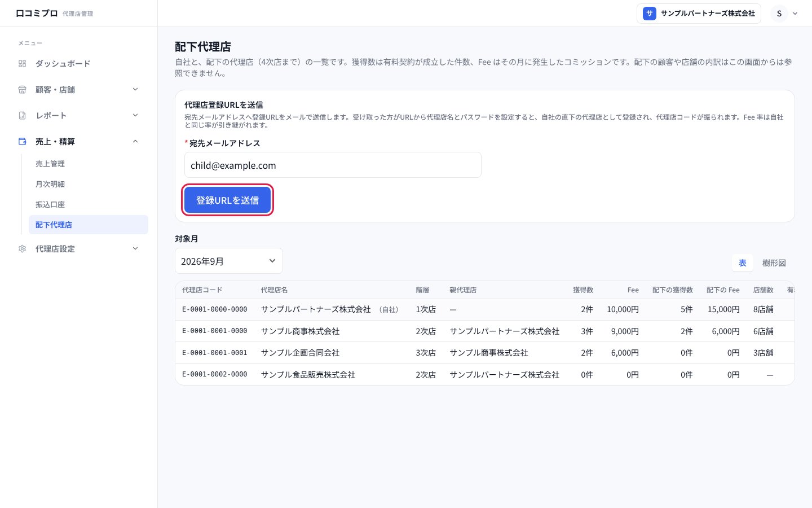Click the 売上・精算 wallet icon
Image resolution: width=812 pixels, height=508 pixels.
coord(23,142)
